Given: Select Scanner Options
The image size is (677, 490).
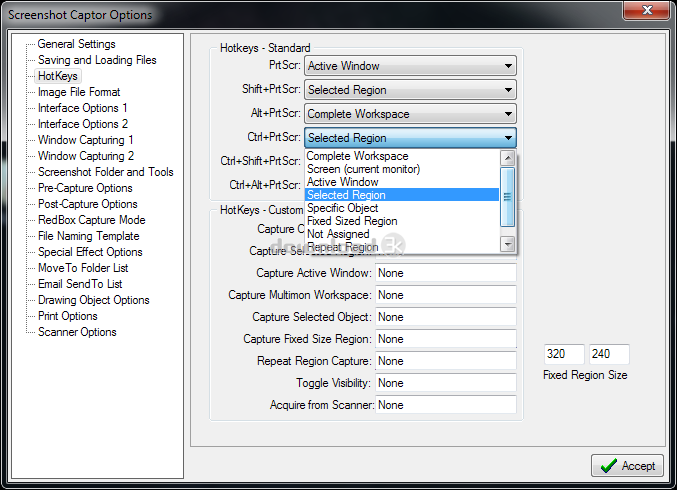Looking at the screenshot, I should click(x=77, y=332).
